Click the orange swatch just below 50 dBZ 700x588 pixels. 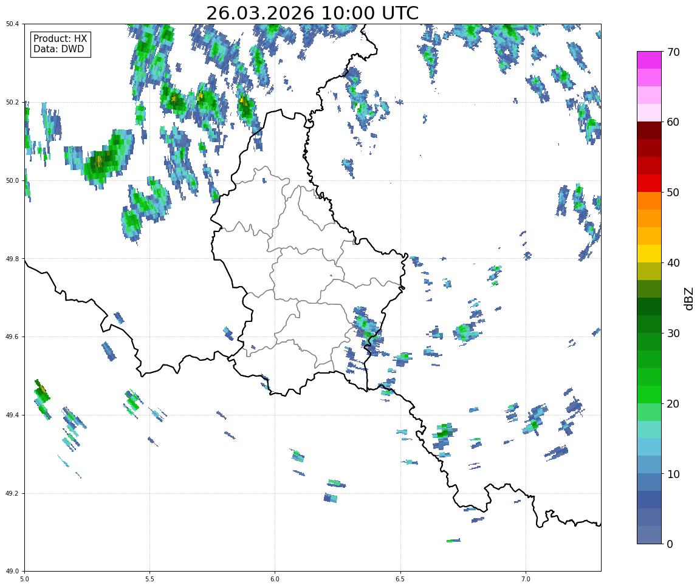649,201
